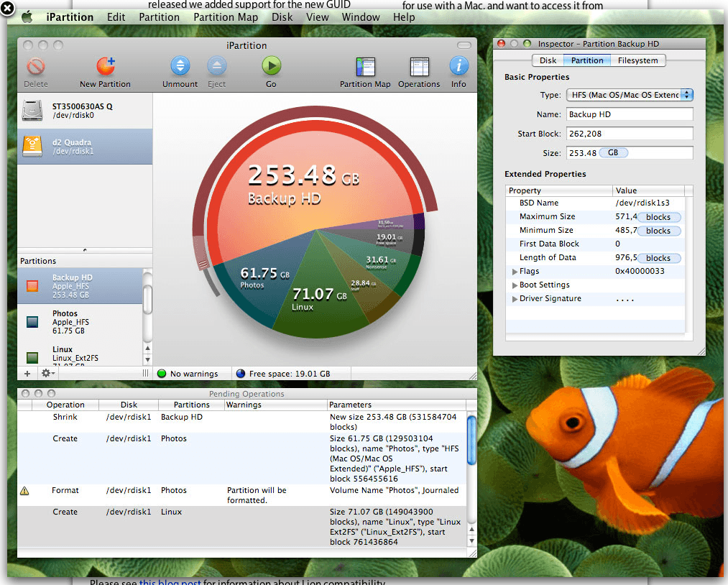Unmount the selected partition
This screenshot has height=585, width=728.
click(180, 66)
